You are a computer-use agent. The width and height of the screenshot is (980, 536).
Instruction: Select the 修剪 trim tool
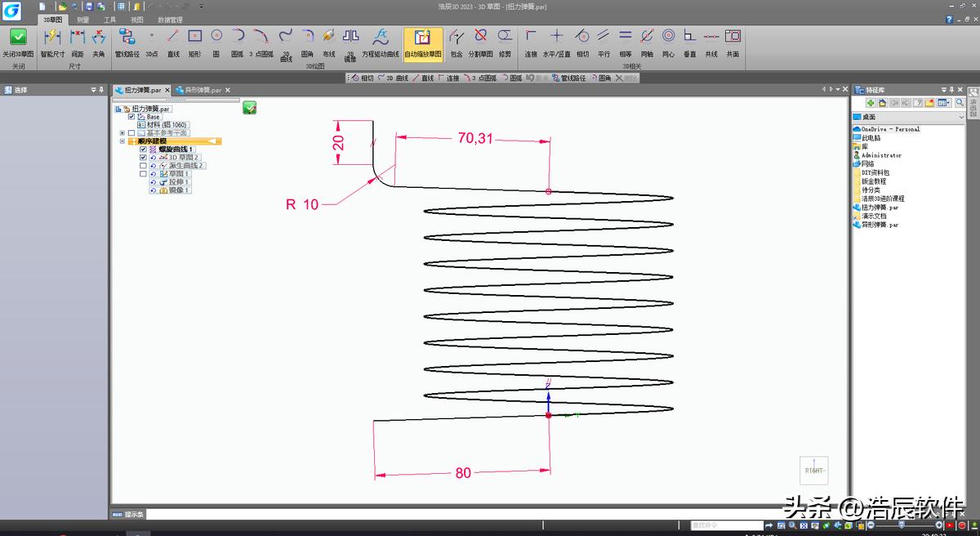coord(506,42)
